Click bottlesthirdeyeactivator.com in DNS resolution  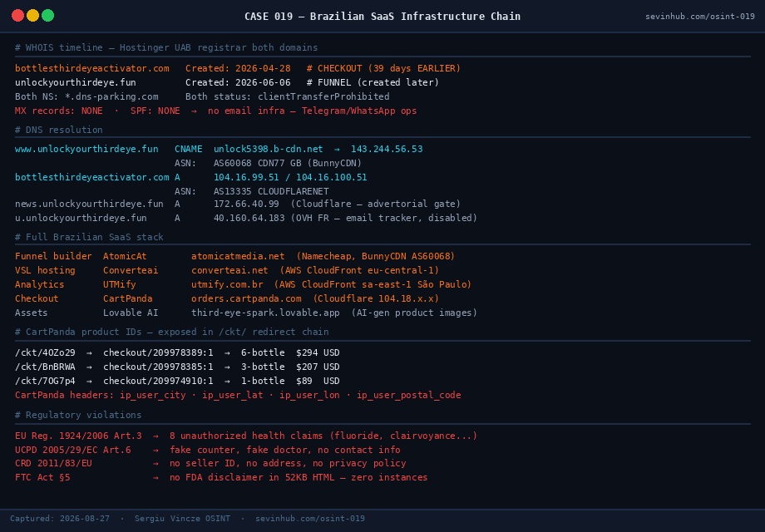tap(92, 177)
